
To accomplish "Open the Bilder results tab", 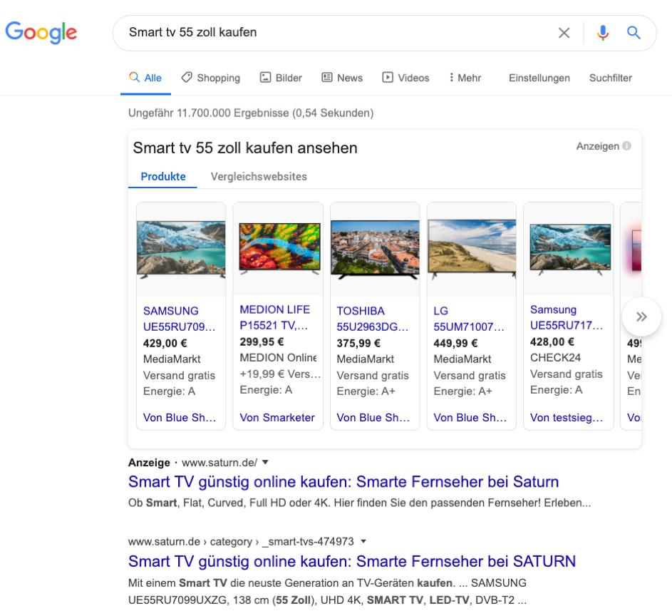I will tap(281, 78).
